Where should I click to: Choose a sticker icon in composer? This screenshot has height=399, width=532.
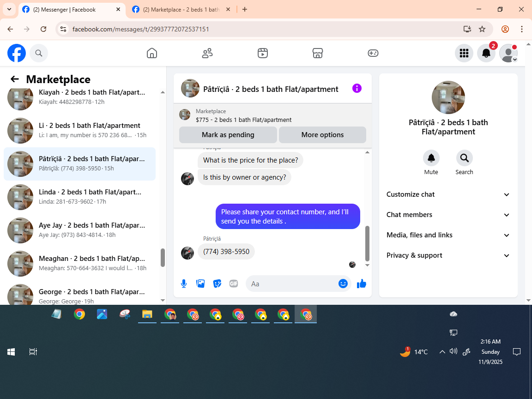(x=217, y=284)
